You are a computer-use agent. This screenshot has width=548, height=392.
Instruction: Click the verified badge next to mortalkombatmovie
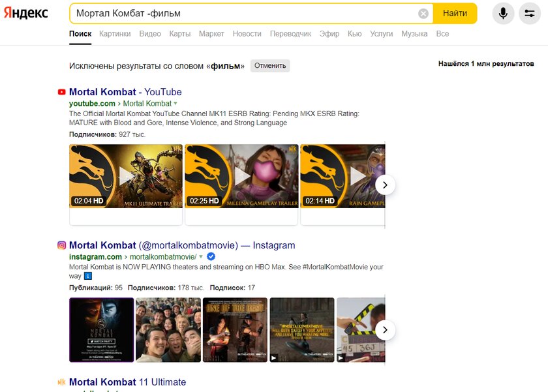211,257
